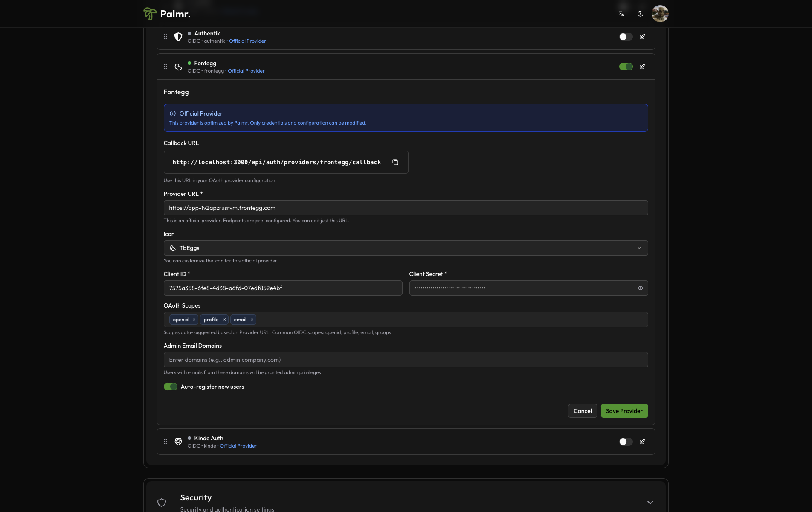Disable the Fontegg provider toggle
Viewport: 812px width, 512px height.
click(626, 67)
